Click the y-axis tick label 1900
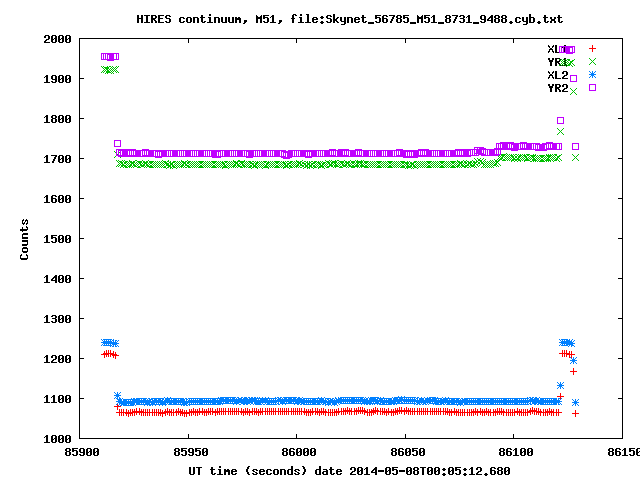This screenshot has height=480, width=640. click(57, 79)
